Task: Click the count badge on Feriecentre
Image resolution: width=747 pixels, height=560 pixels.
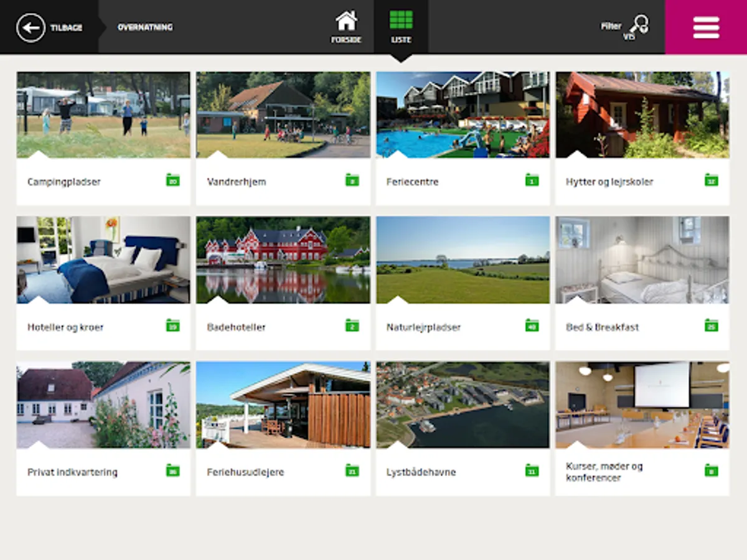Action: tap(532, 181)
